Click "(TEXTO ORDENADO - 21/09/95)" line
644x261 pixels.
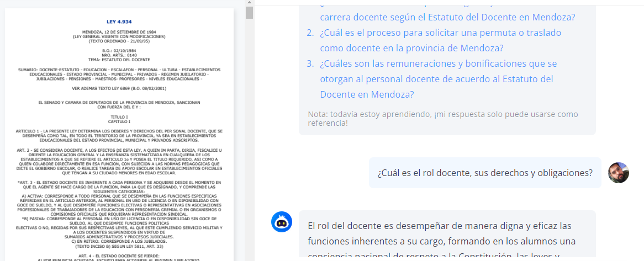pyautogui.click(x=119, y=41)
